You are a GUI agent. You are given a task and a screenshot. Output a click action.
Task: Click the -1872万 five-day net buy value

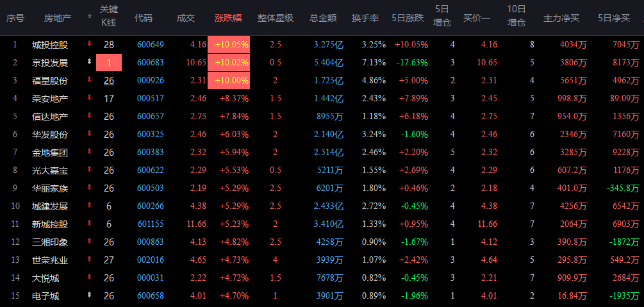(x=625, y=242)
